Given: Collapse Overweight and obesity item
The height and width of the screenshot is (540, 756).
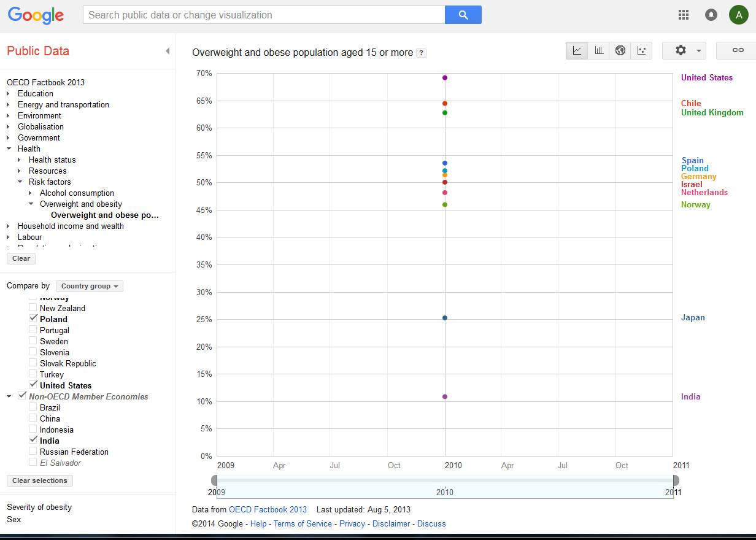Looking at the screenshot, I should 31,204.
